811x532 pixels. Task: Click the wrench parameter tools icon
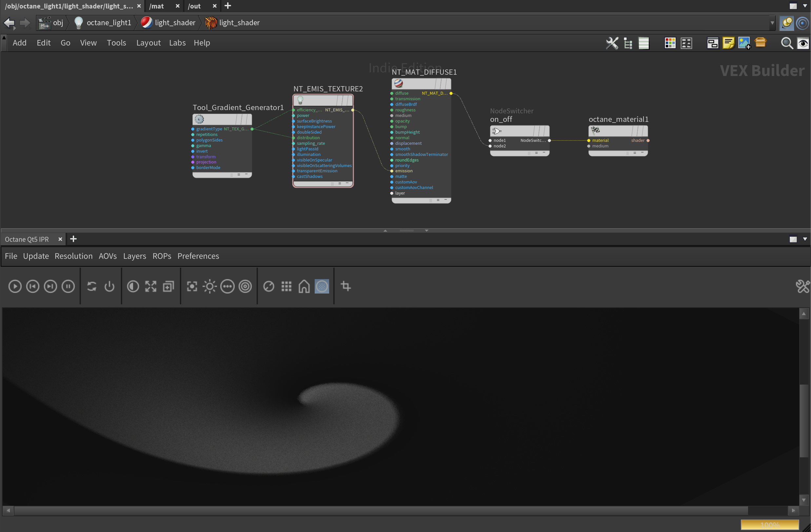(612, 43)
